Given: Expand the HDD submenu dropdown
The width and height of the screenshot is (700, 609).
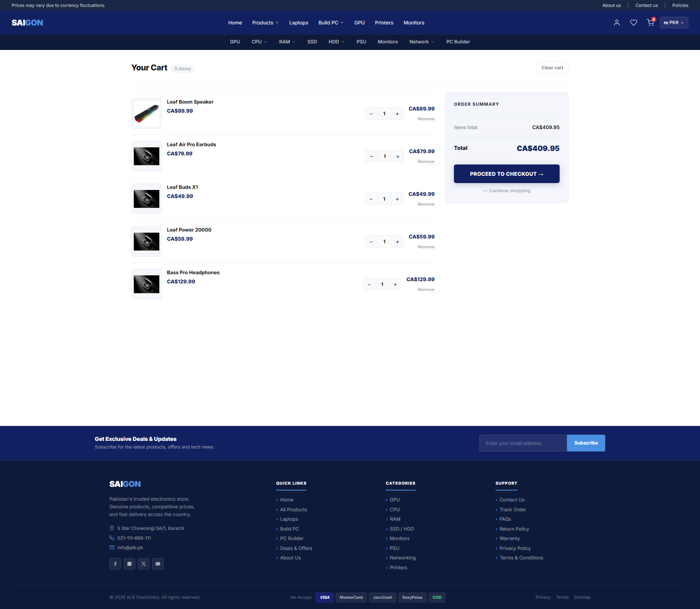Looking at the screenshot, I should (336, 42).
